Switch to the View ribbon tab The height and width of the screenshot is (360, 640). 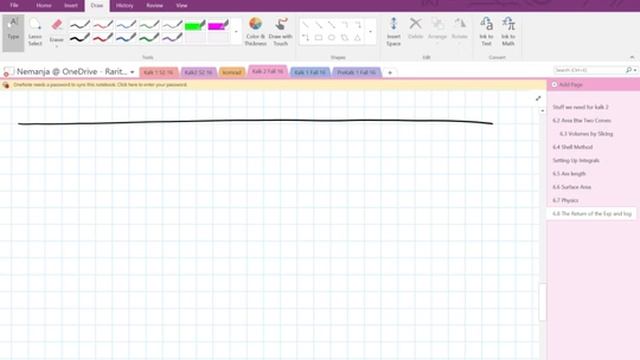click(x=182, y=5)
